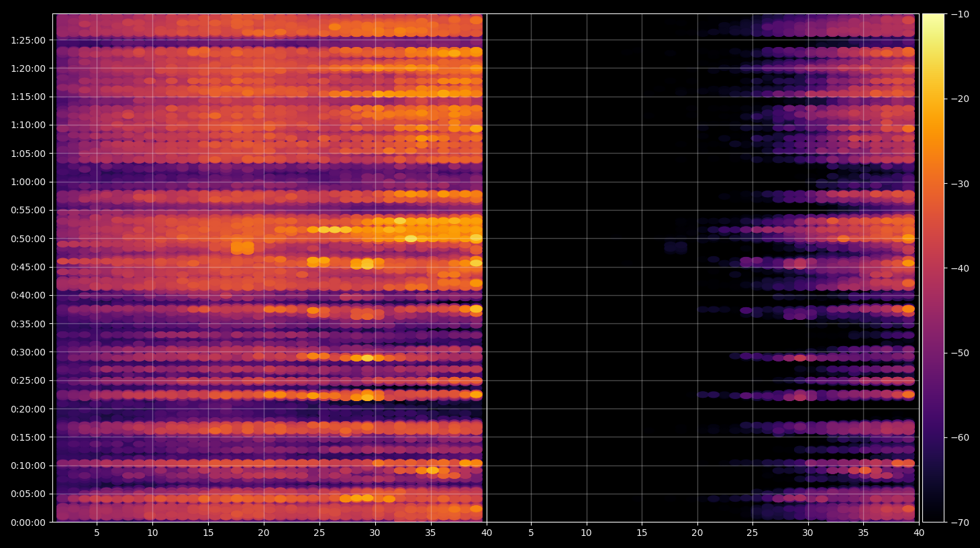The width and height of the screenshot is (980, 548).
Task: Click the 0:45:00 time axis label
Action: pos(28,267)
